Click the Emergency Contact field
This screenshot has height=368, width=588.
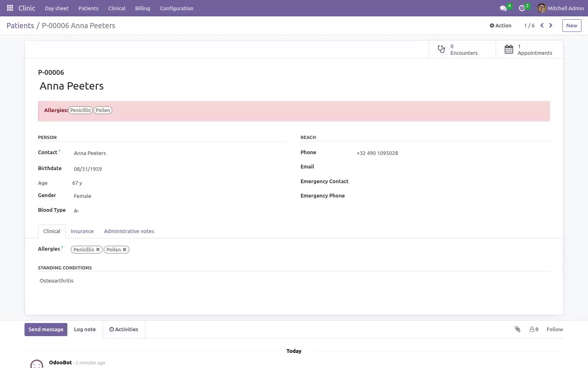[452, 182]
